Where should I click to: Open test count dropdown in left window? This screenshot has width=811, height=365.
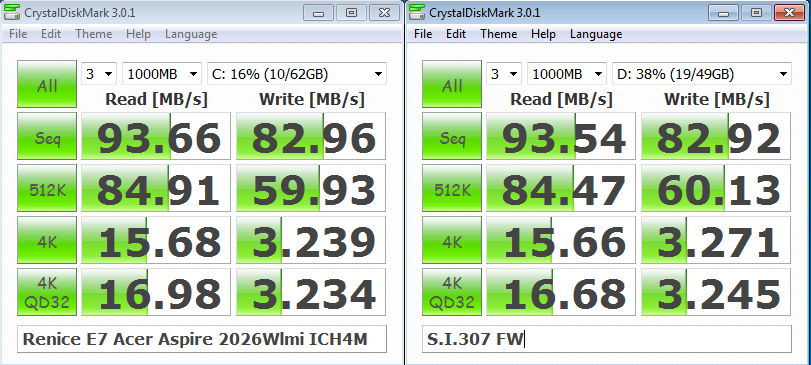coord(99,74)
